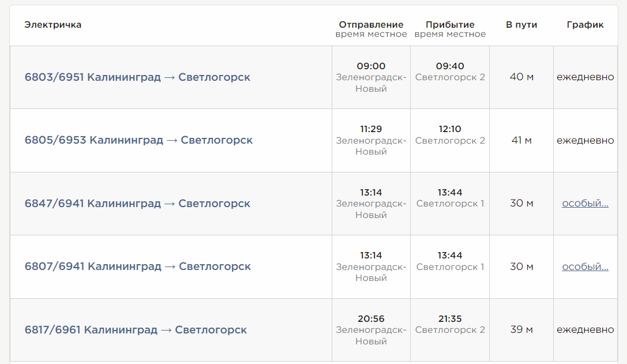Open the 6803/6951 Калининград → Светлогорск route link
Image resolution: width=627 pixels, height=364 pixels.
(x=137, y=76)
